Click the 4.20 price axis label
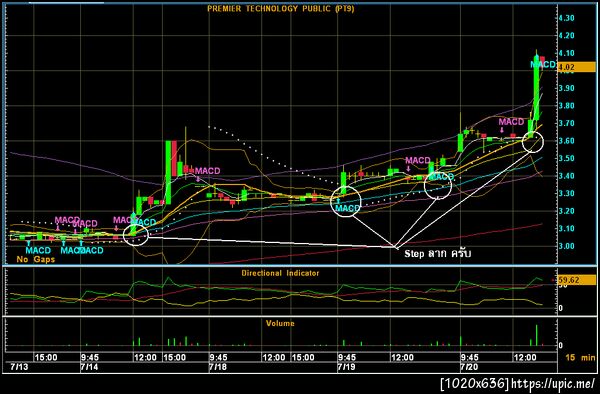Screen dimensions: 600x394 point(566,36)
